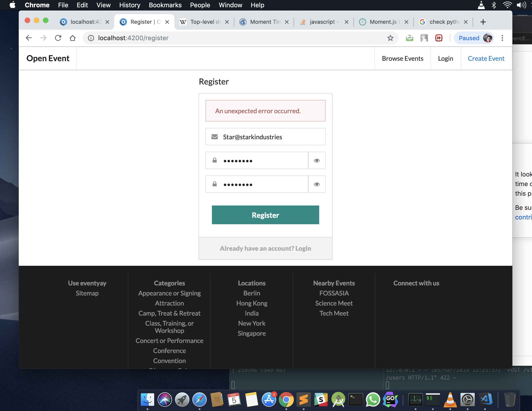This screenshot has height=411, width=532.
Task: Open the Singapore location link
Action: [252, 333]
